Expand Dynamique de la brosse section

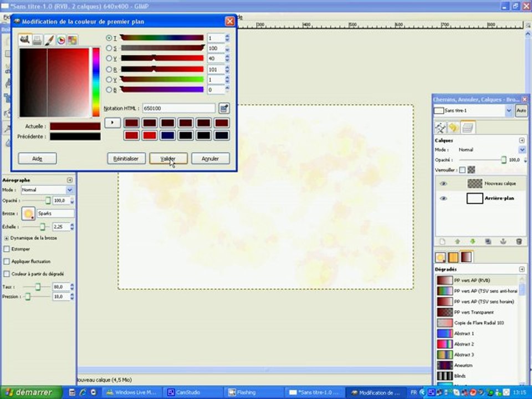(7, 238)
